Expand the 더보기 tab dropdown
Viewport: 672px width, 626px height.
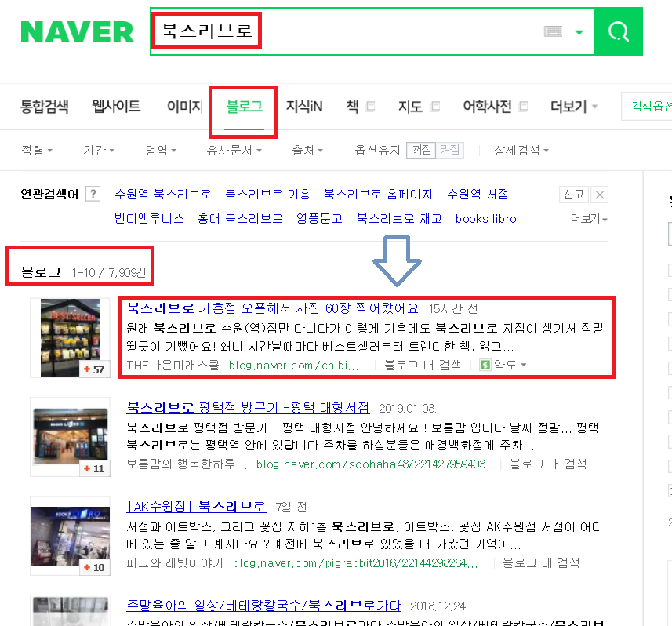[573, 107]
